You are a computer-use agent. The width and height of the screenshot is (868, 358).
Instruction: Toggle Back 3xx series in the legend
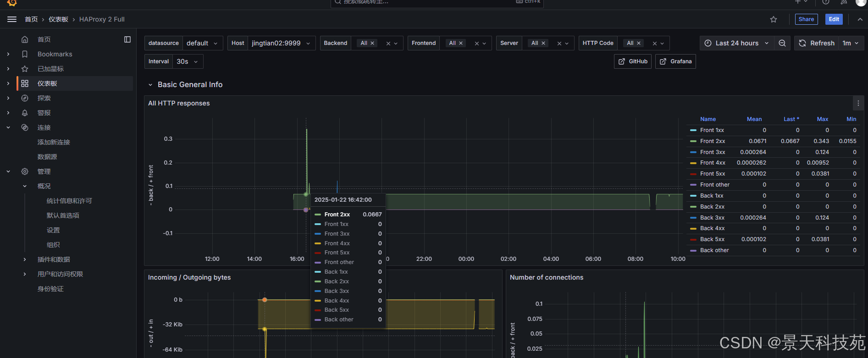point(712,218)
